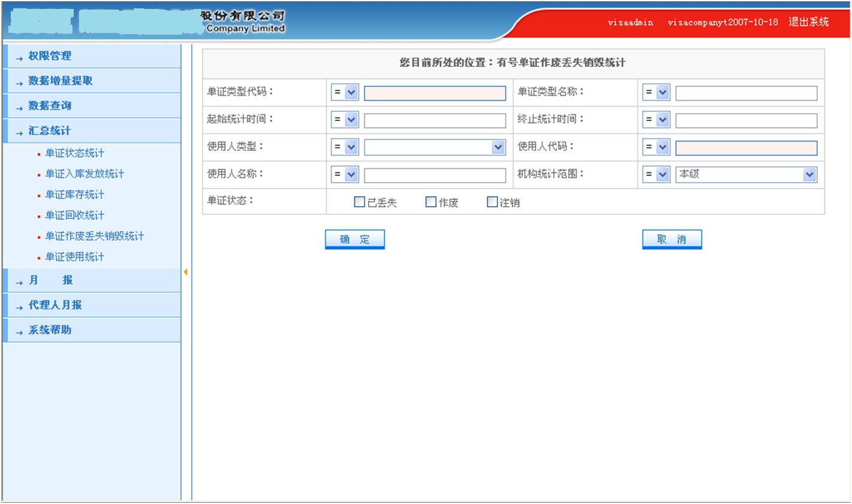Open the 月 报 menu
The image size is (852, 504).
[92, 280]
